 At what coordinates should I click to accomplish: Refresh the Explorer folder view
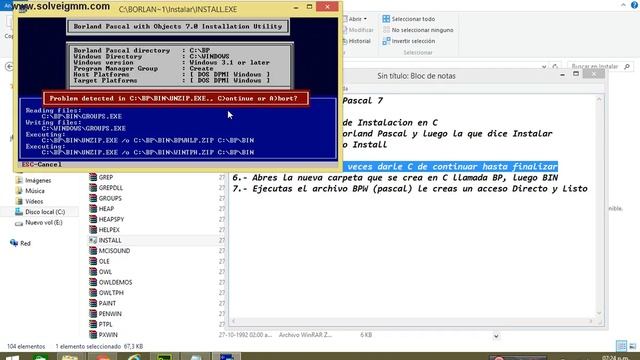pos(555,67)
